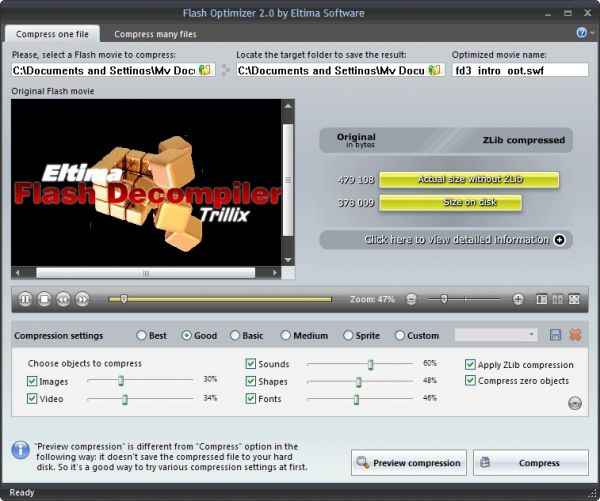600x501 pixels.
Task: Click the Compress button
Action: [x=531, y=463]
